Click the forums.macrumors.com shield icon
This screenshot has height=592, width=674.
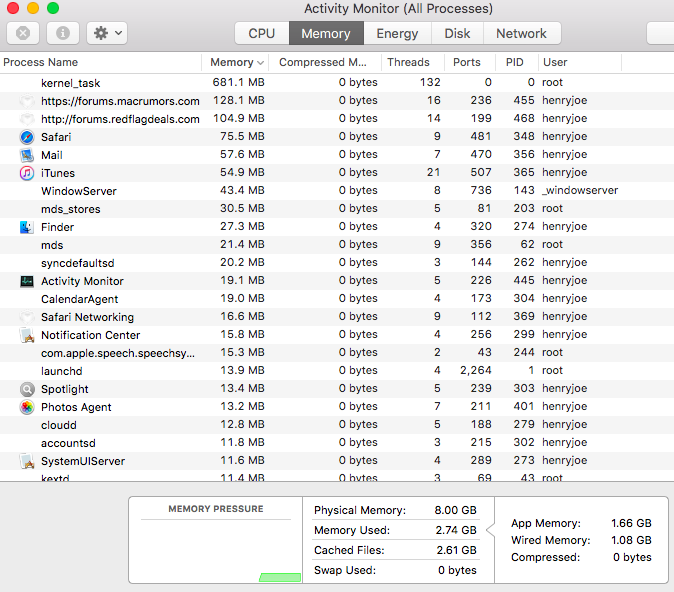click(27, 101)
